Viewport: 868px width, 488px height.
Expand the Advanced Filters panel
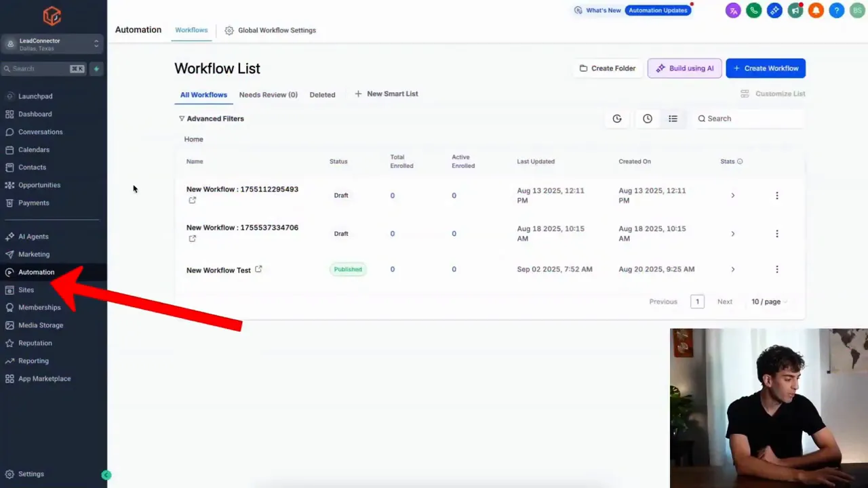[x=211, y=119]
